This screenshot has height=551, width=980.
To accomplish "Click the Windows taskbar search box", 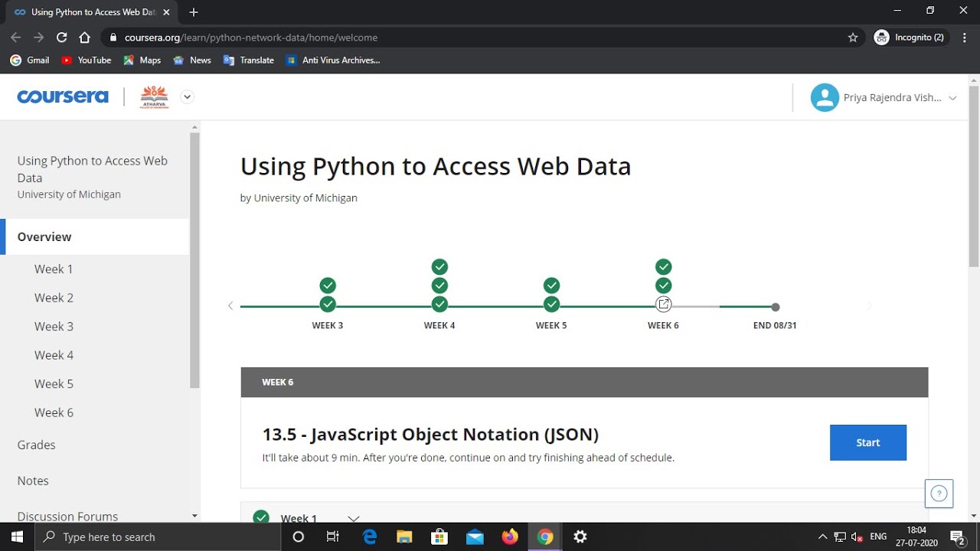I will point(158,536).
